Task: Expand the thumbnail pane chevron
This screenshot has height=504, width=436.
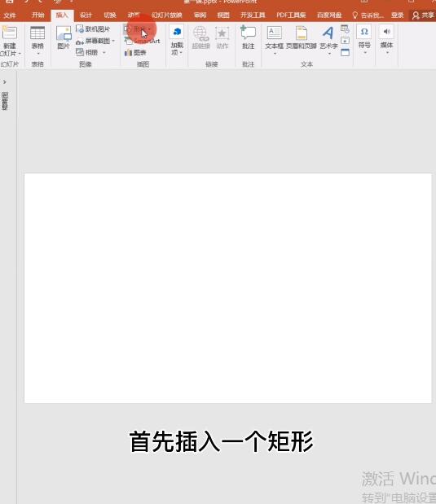Action: [x=5, y=82]
